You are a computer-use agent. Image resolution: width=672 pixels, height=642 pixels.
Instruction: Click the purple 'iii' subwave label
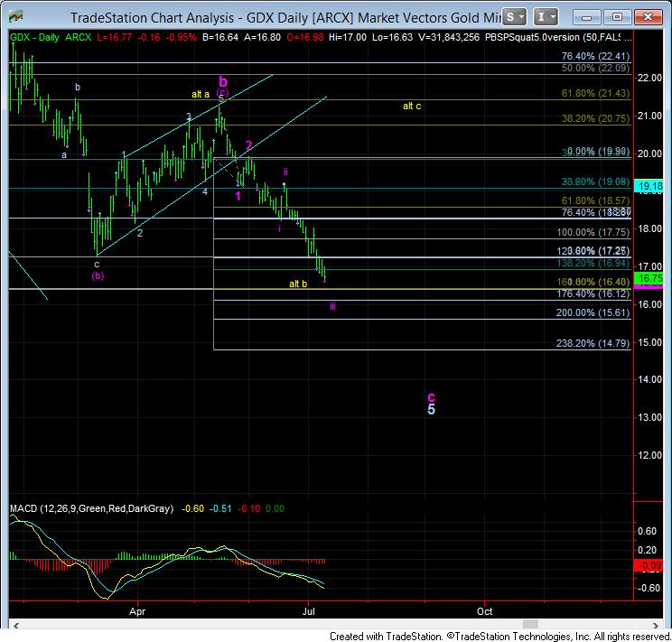[332, 306]
